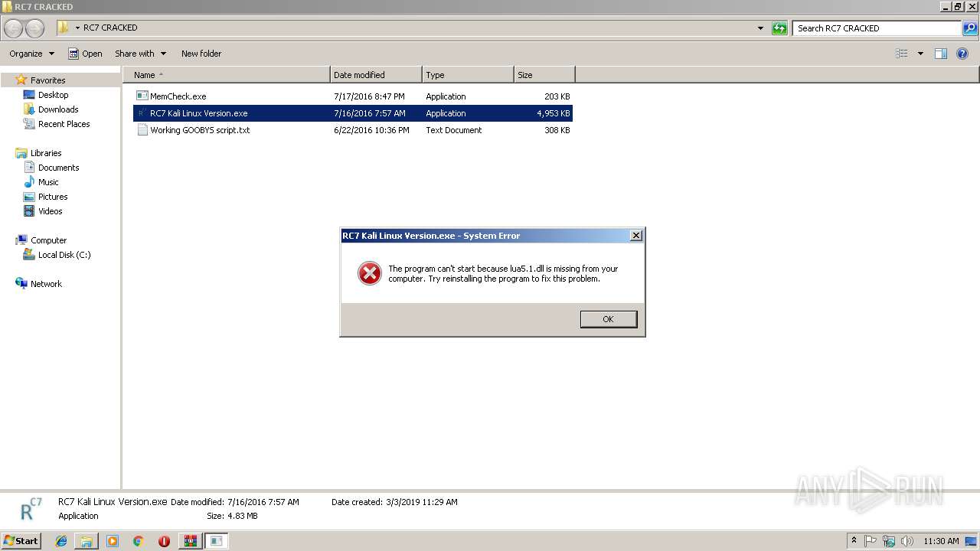Click Text Document type cell
This screenshot has width=980, height=551.
[454, 130]
